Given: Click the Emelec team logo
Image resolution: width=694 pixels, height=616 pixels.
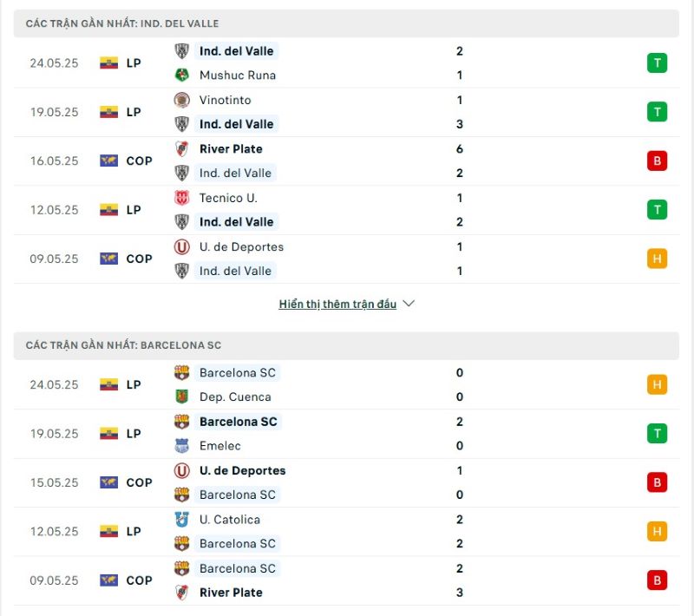Looking at the screenshot, I should pos(181,446).
